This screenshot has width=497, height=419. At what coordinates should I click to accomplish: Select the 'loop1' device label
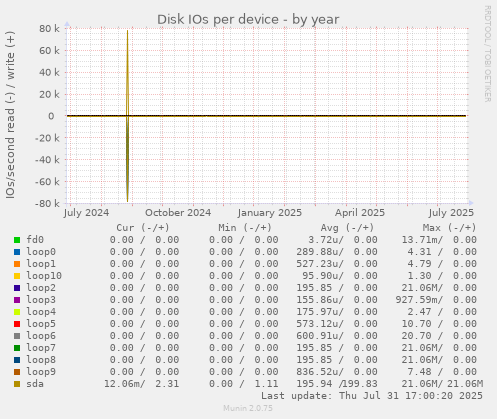tap(41, 264)
